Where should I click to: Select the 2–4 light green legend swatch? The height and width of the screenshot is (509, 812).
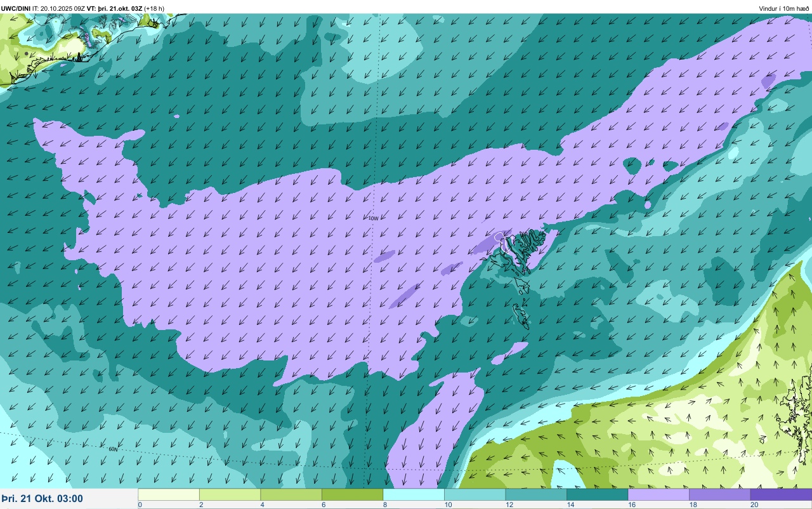coord(230,494)
